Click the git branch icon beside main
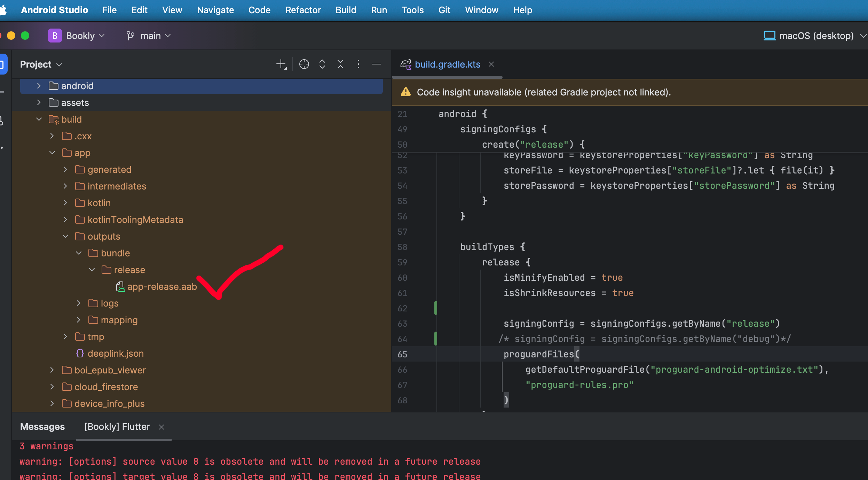Viewport: 868px width, 480px height. point(131,36)
